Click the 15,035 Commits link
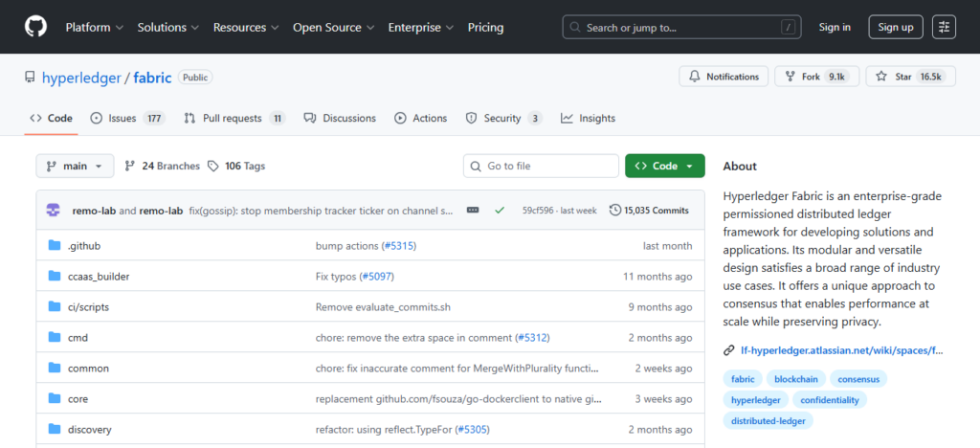Viewport: 980px width, 448px height. (x=649, y=211)
